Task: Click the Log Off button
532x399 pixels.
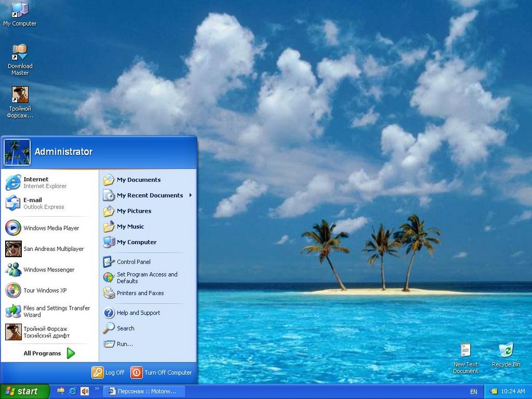Action: (x=108, y=373)
